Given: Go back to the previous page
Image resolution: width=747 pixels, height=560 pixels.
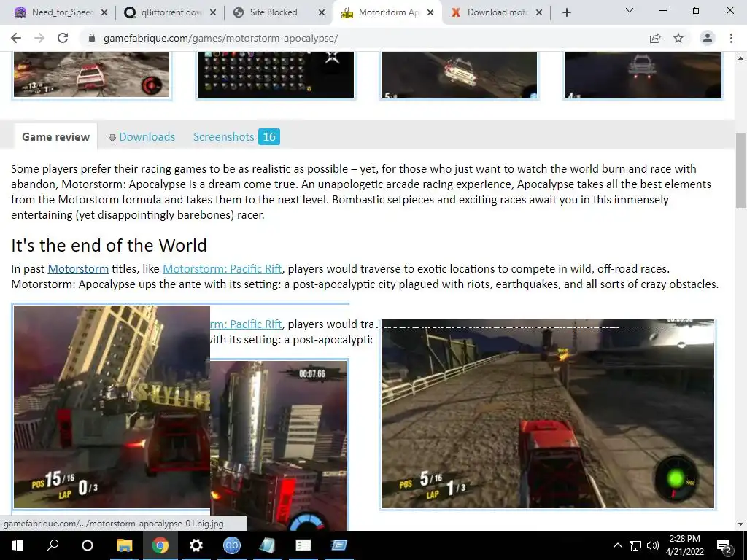Looking at the screenshot, I should [x=16, y=38].
